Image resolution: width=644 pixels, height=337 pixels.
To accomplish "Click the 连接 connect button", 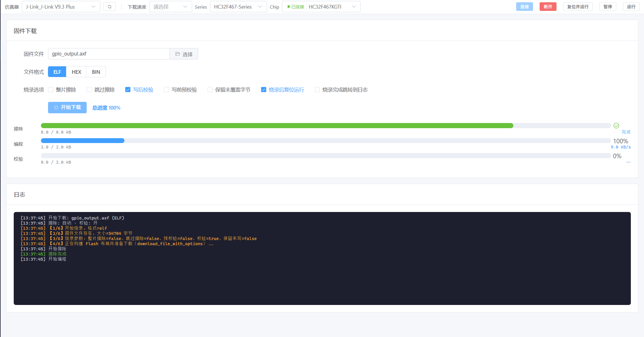I will click(524, 7).
